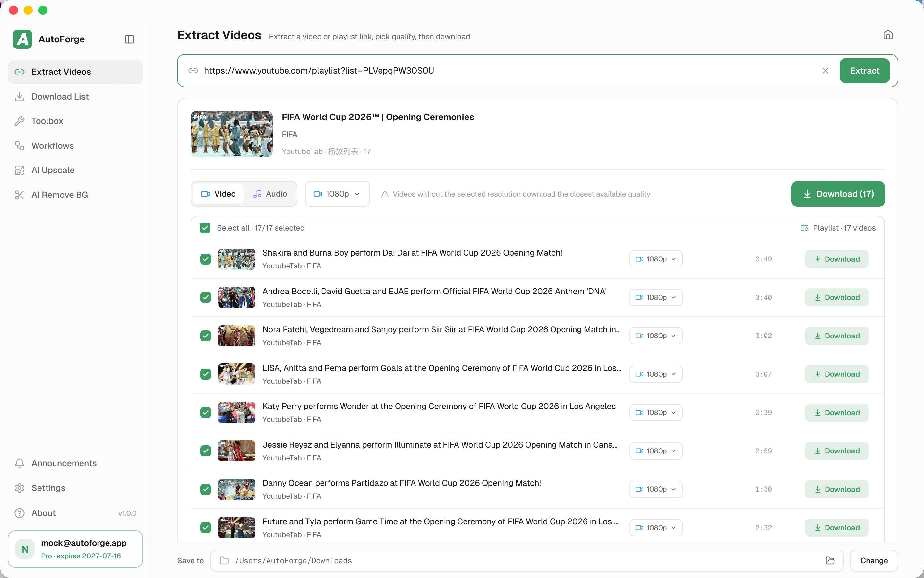Switch to the Audio tab
This screenshot has width=924, height=578.
(270, 194)
